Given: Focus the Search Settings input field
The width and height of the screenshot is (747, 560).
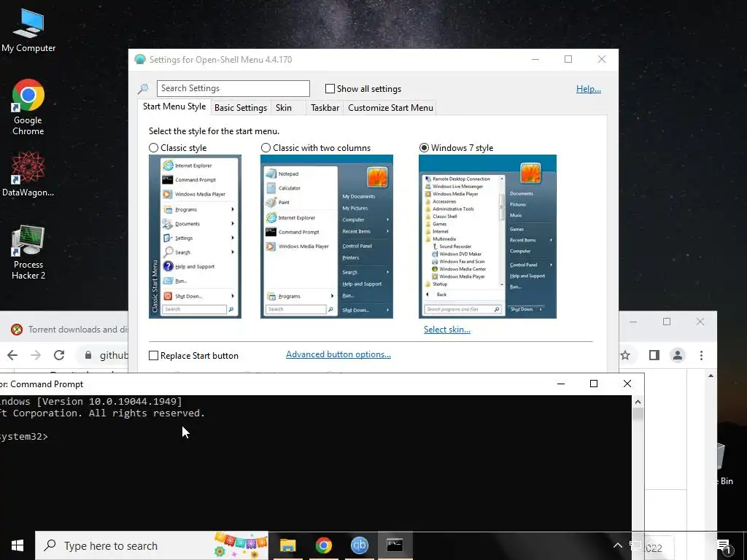Looking at the screenshot, I should [x=233, y=88].
